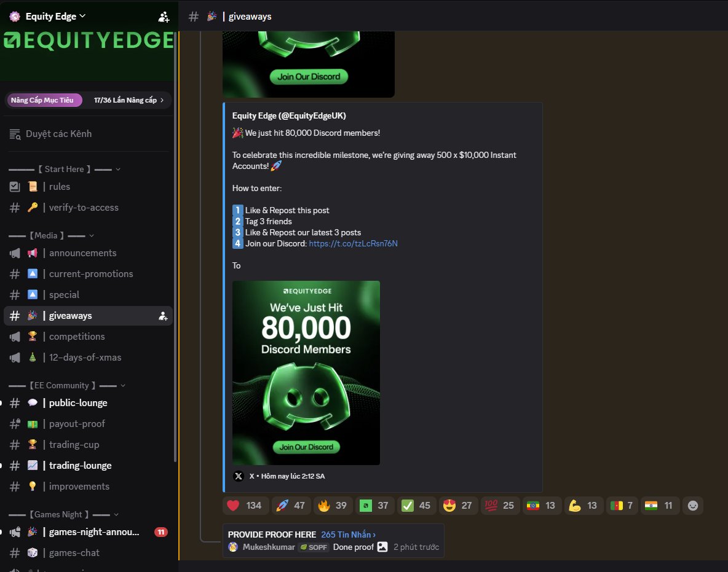Click the Equity Edge server logo icon
The width and height of the screenshot is (728, 572).
[15, 17]
